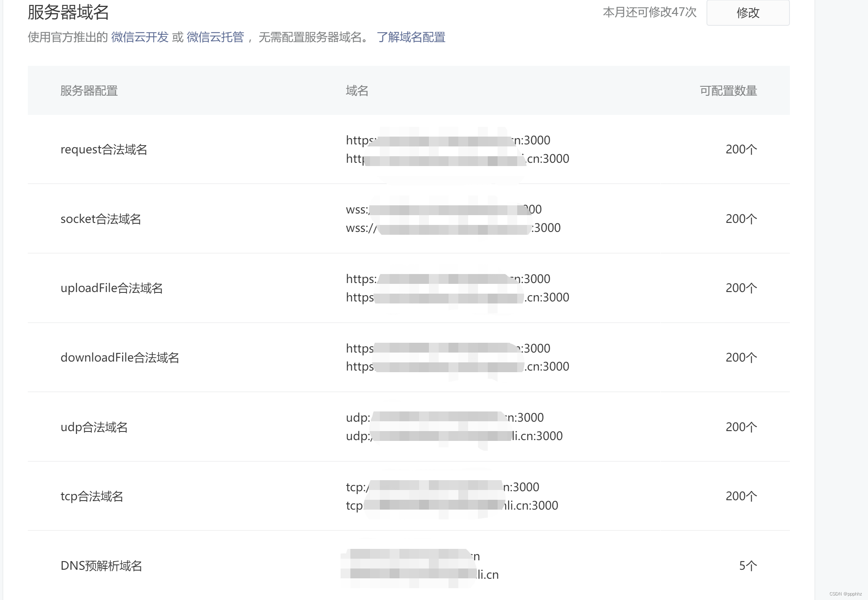Select the tcp合法域名 row label
Screen dimensions: 868x600
click(x=92, y=496)
